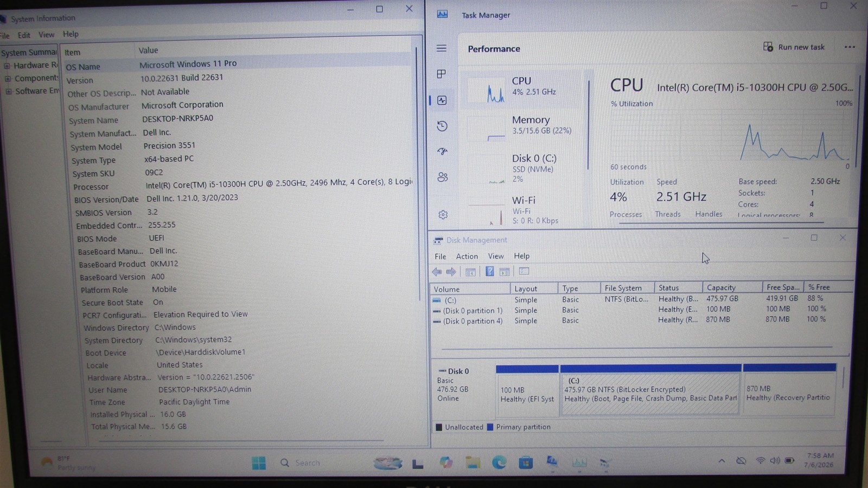This screenshot has height=488, width=868.
Task: Expand Hardware Resources tree node
Action: tap(7, 66)
